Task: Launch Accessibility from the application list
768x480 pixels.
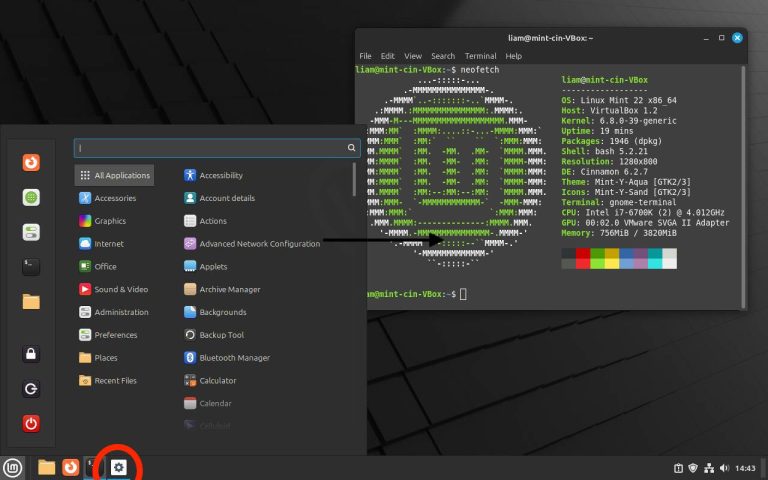Action: click(x=213, y=175)
